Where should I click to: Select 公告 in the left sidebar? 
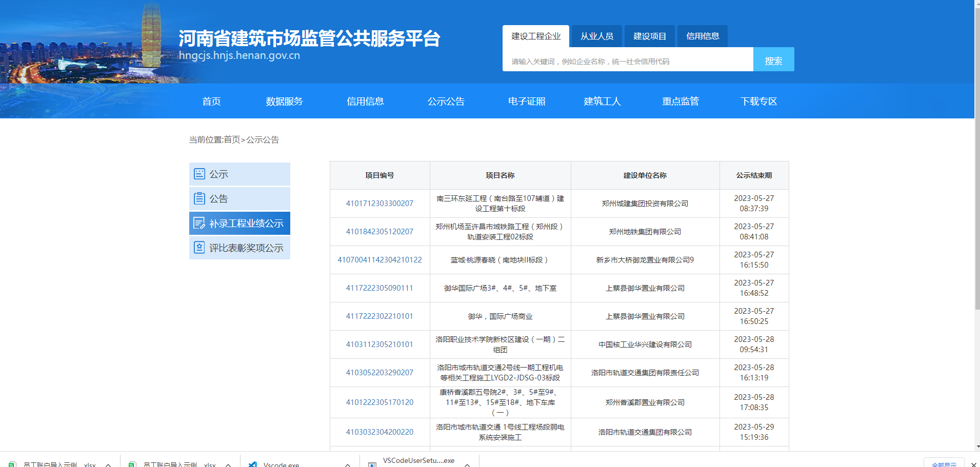click(239, 198)
